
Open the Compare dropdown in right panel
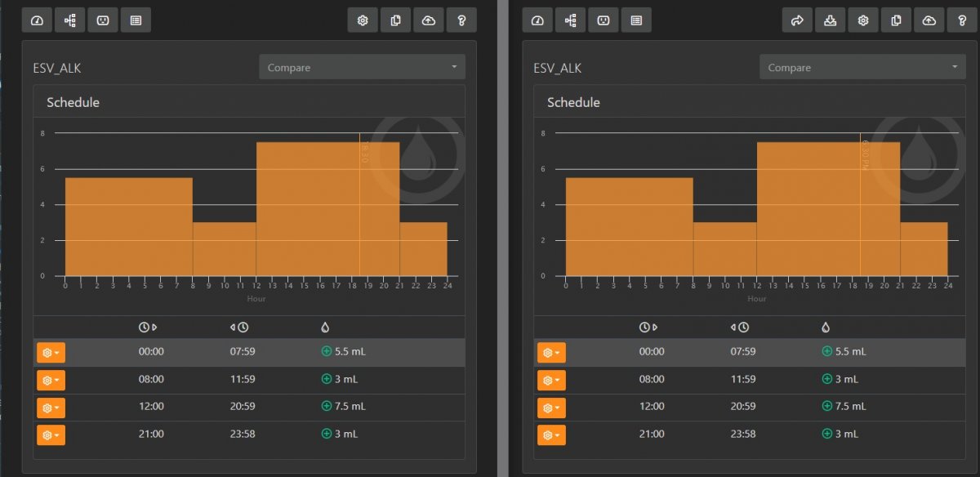pos(862,67)
